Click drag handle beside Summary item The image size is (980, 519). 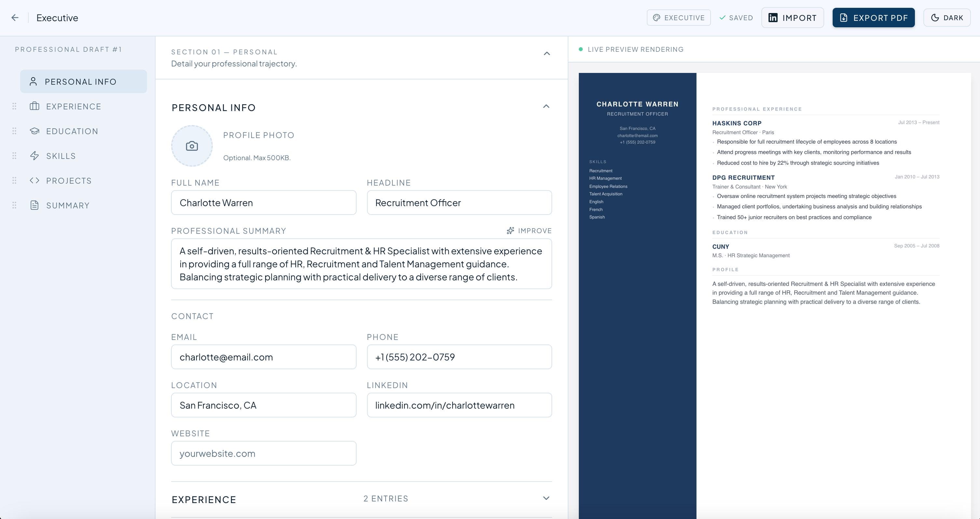14,205
